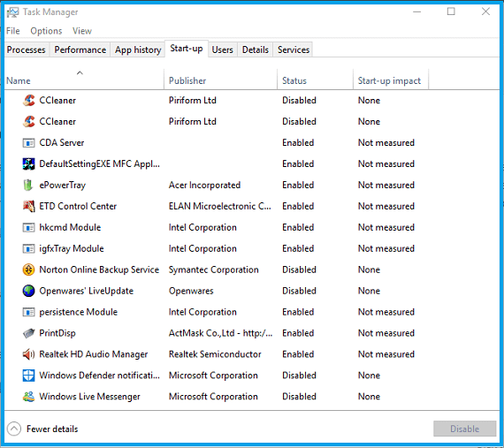This screenshot has height=448, width=504.
Task: Click the Openwares publisher cell
Action: [x=191, y=291]
